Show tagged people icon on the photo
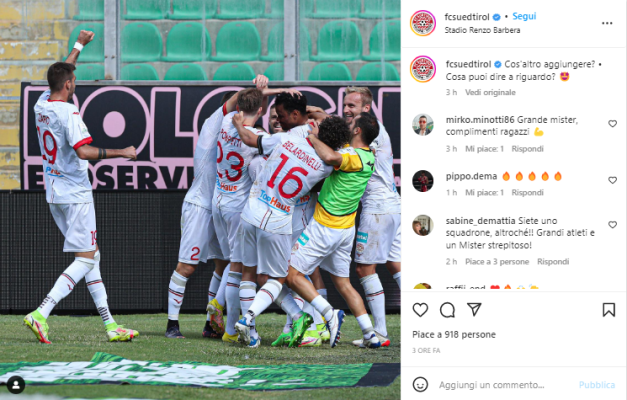The image size is (627, 400). (16, 385)
